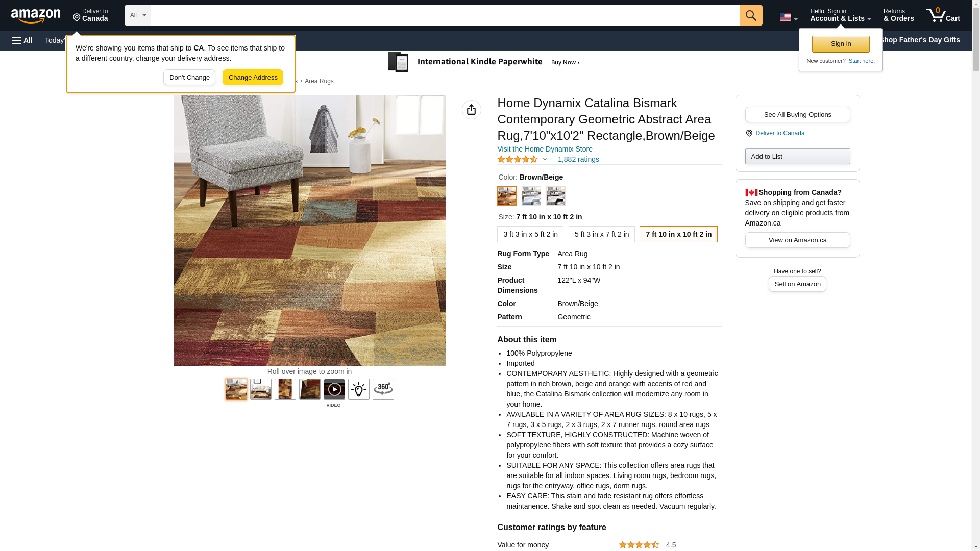The height and width of the screenshot is (551, 980).
Task: Open Returns & Orders
Action: [899, 15]
